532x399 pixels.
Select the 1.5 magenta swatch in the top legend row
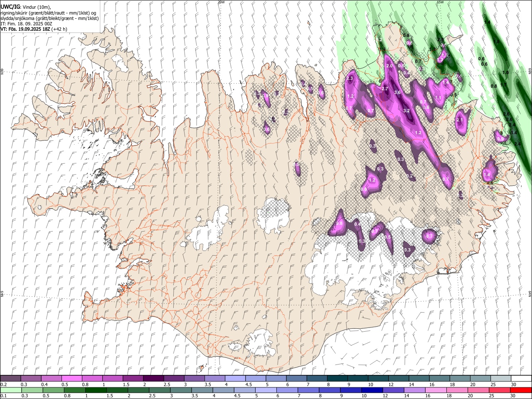click(133, 378)
